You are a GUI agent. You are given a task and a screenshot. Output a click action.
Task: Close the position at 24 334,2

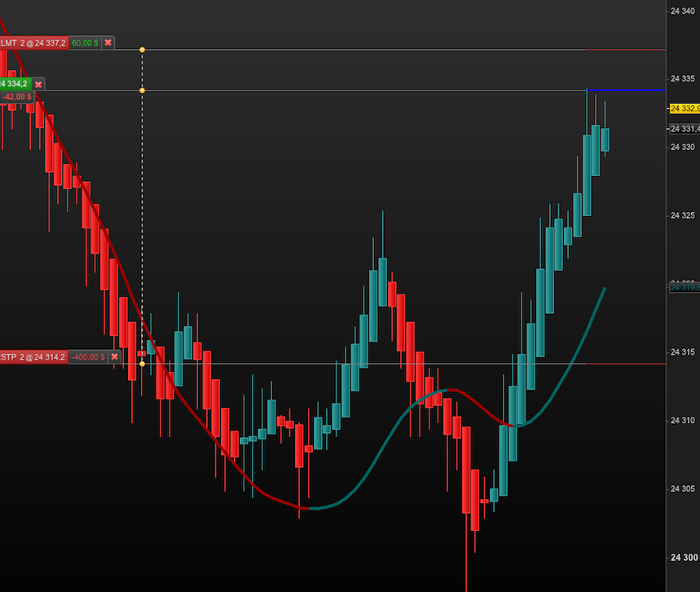tap(38, 84)
